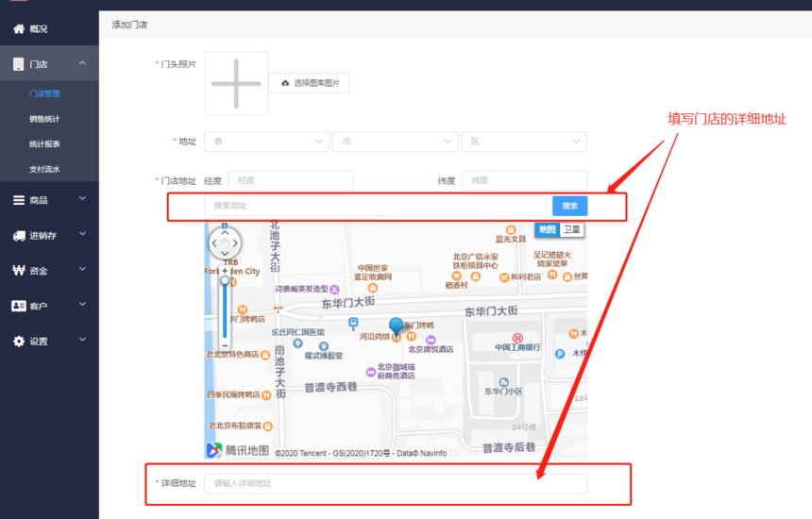The image size is (812, 519).
Task: Click the blue 搜索 button
Action: [x=569, y=206]
